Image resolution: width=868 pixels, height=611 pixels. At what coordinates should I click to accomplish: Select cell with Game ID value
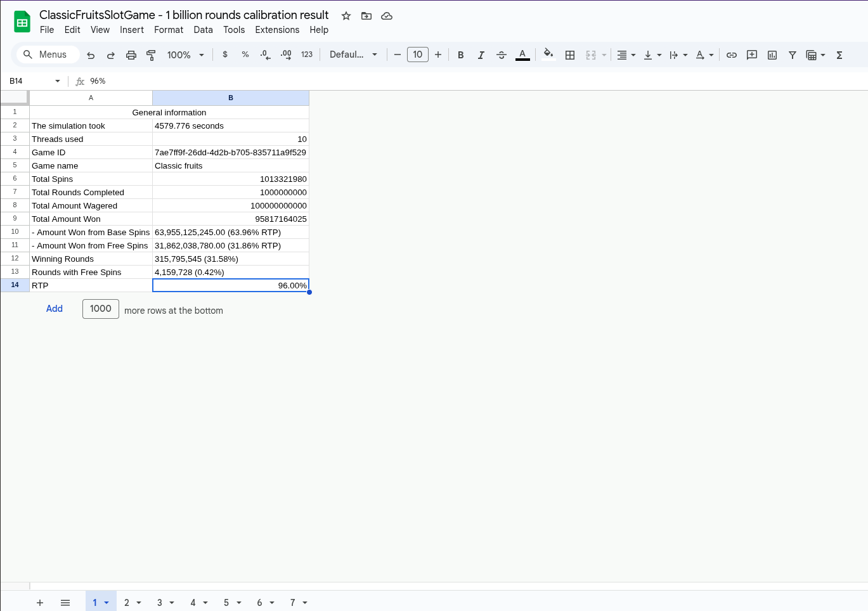point(231,152)
